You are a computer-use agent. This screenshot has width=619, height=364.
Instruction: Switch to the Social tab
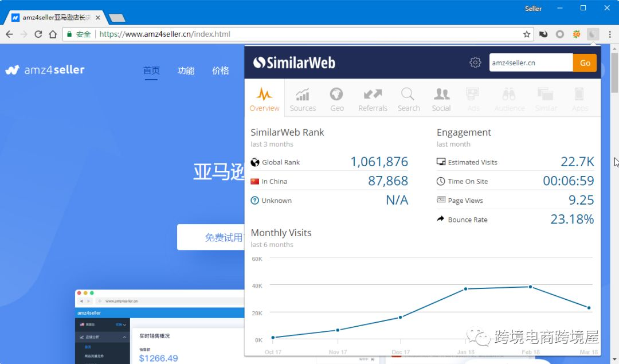pyautogui.click(x=441, y=99)
